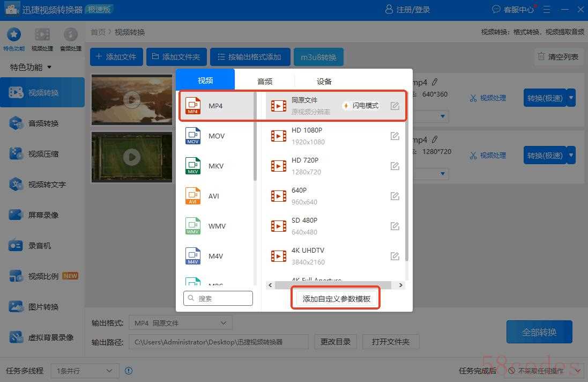Switch to the 音频 tab

pos(265,81)
